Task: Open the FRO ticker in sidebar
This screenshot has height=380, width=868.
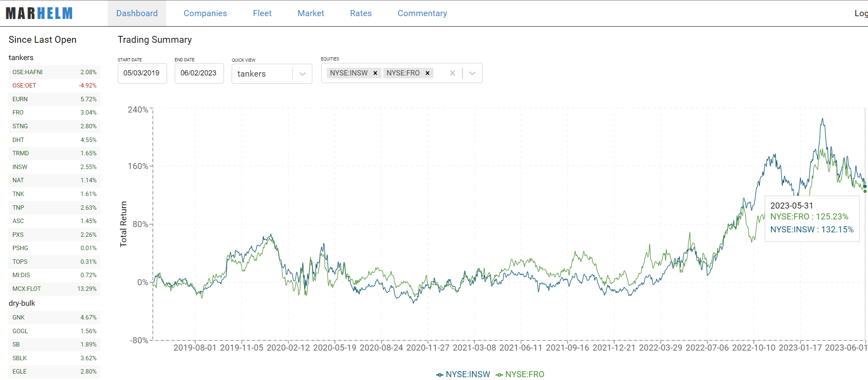Action: click(54, 113)
